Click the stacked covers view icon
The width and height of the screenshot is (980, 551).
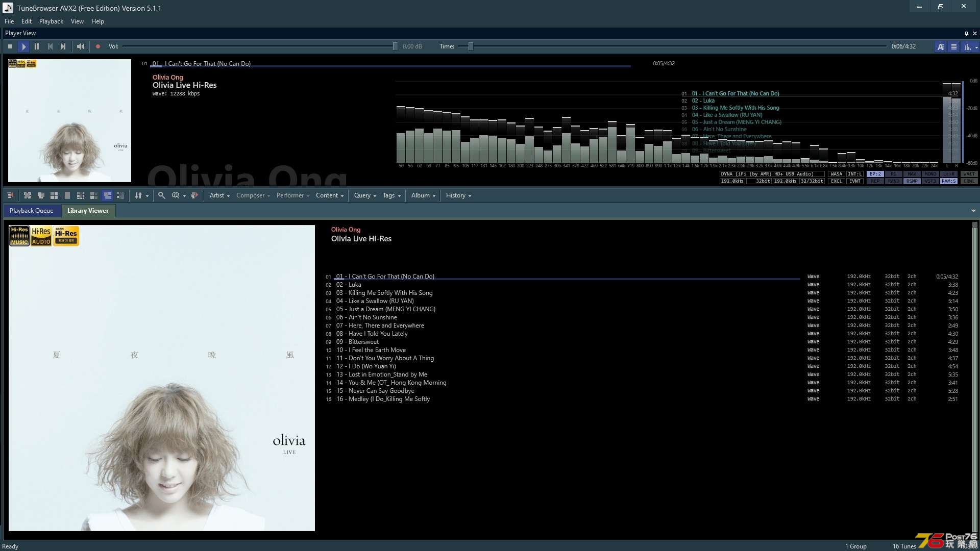coord(41,195)
